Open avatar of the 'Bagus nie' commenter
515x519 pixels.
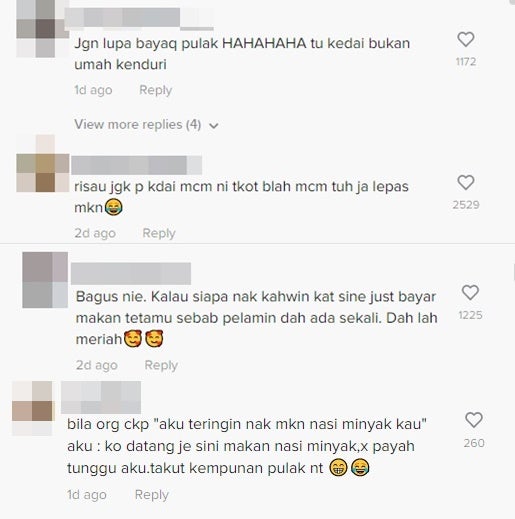pyautogui.click(x=45, y=280)
